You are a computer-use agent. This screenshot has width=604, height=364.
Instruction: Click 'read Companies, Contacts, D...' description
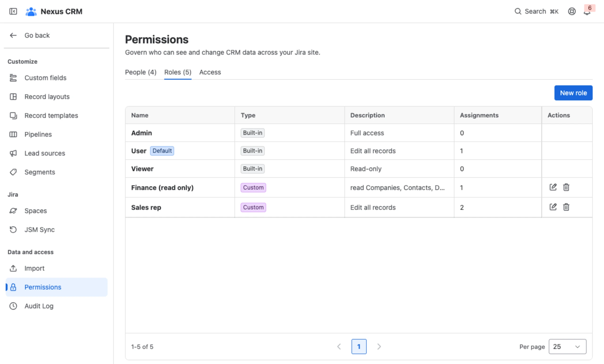[x=397, y=187]
